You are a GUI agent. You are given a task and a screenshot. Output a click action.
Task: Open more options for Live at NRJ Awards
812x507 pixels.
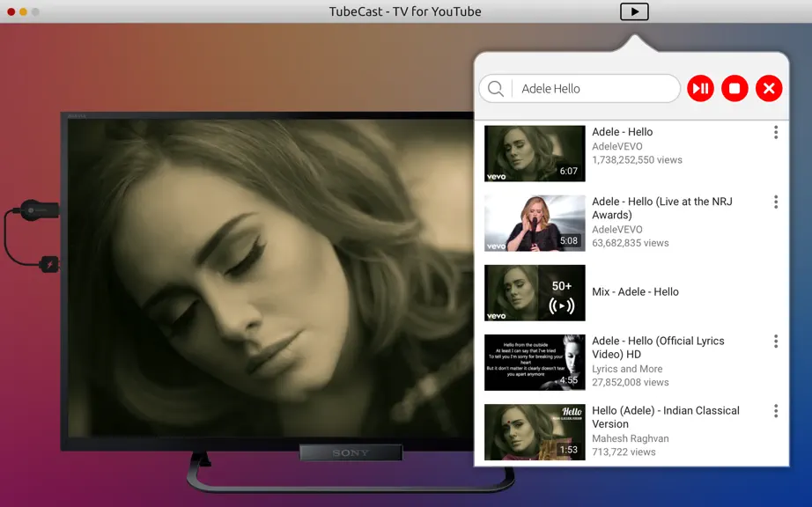pos(776,202)
